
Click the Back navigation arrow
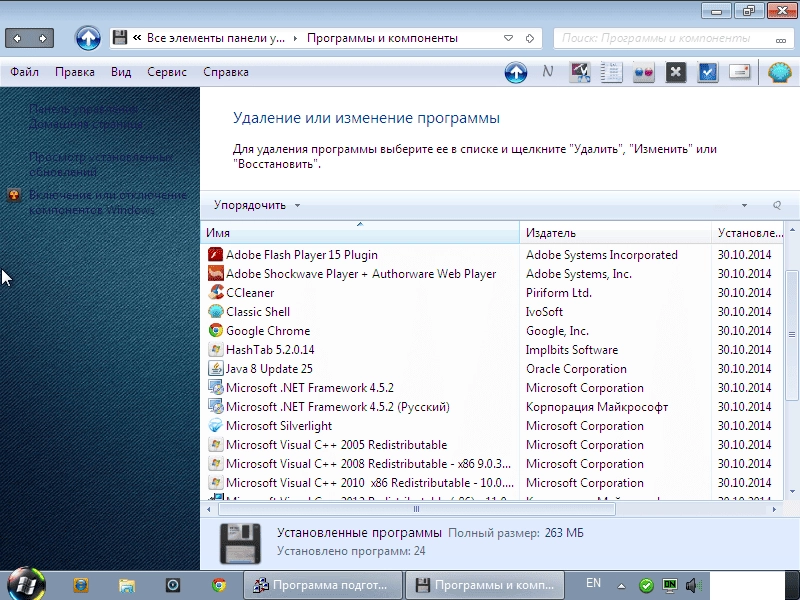[x=17, y=38]
